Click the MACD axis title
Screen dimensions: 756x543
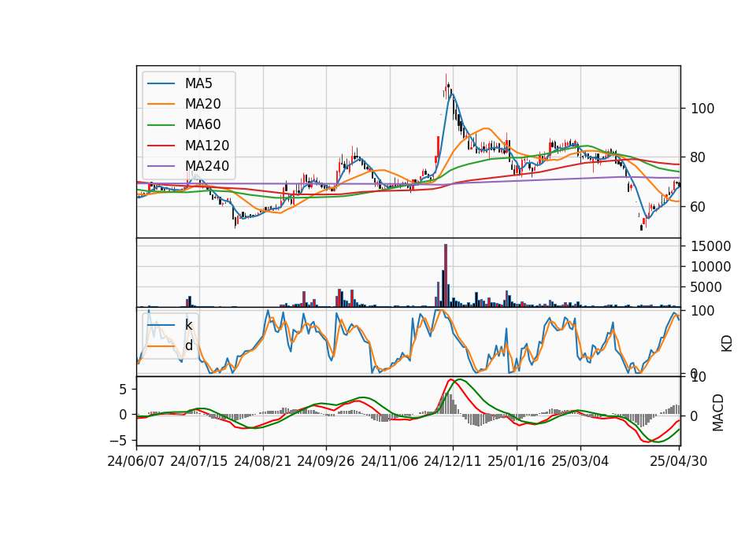click(x=718, y=412)
